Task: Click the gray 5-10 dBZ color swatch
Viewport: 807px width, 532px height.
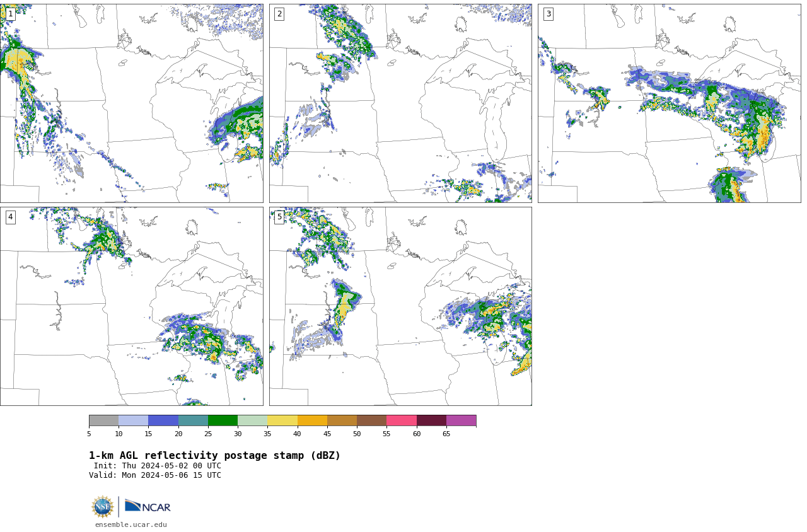Action: 103,420
